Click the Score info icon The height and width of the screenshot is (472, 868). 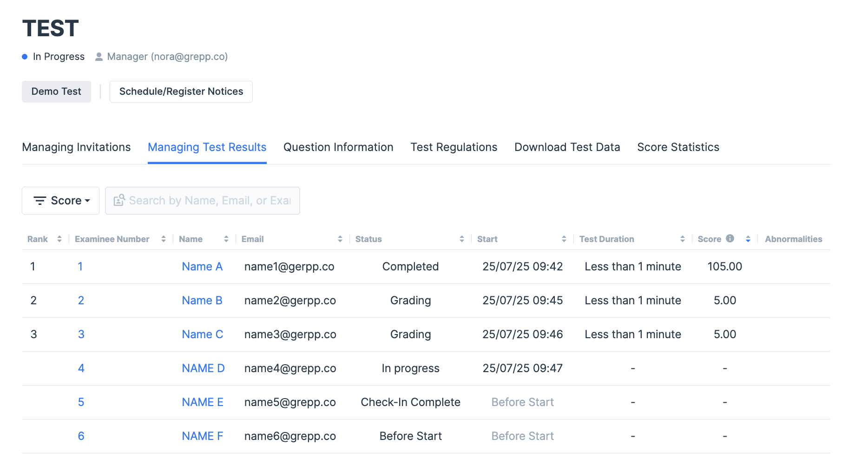pos(730,238)
